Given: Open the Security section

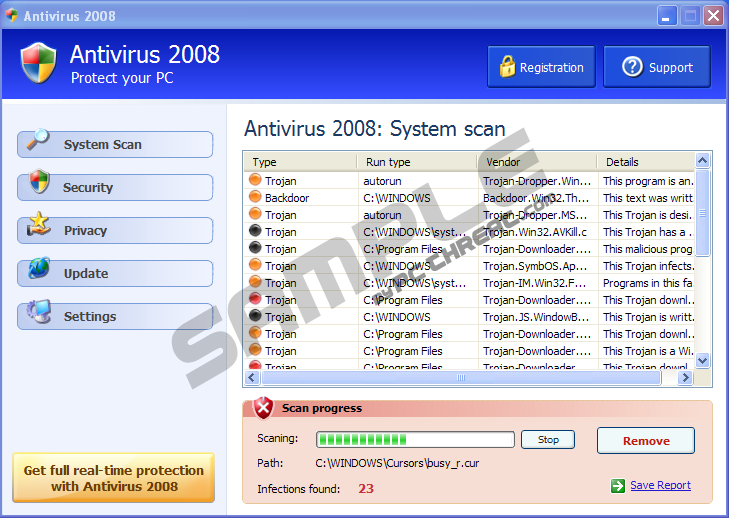Looking at the screenshot, I should click(115, 187).
